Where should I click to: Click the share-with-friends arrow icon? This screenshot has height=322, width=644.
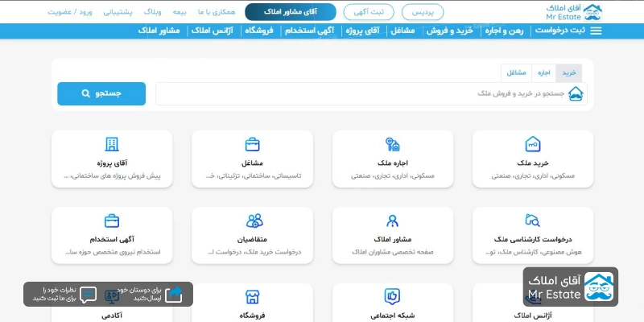174,295
